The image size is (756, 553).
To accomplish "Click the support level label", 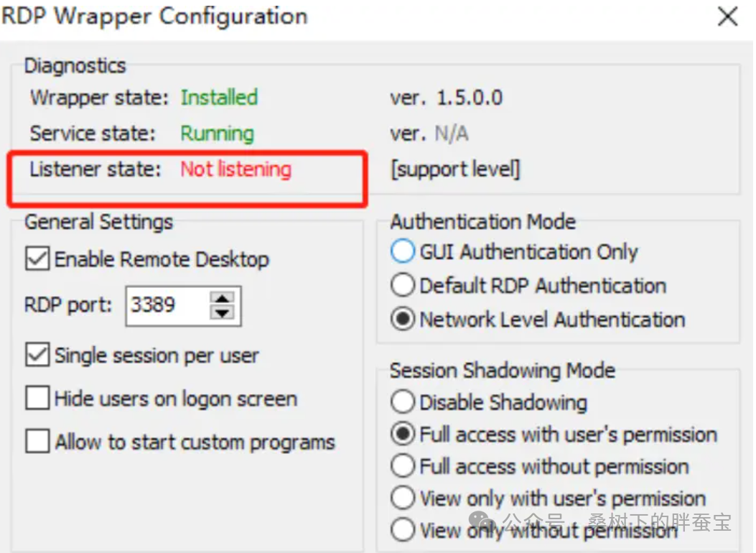I will click(454, 170).
